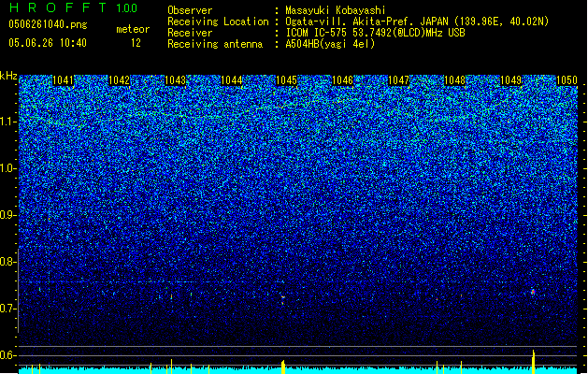Click the 0.7 kHz frequency axis label
This screenshot has width=588, height=374.
(8, 309)
